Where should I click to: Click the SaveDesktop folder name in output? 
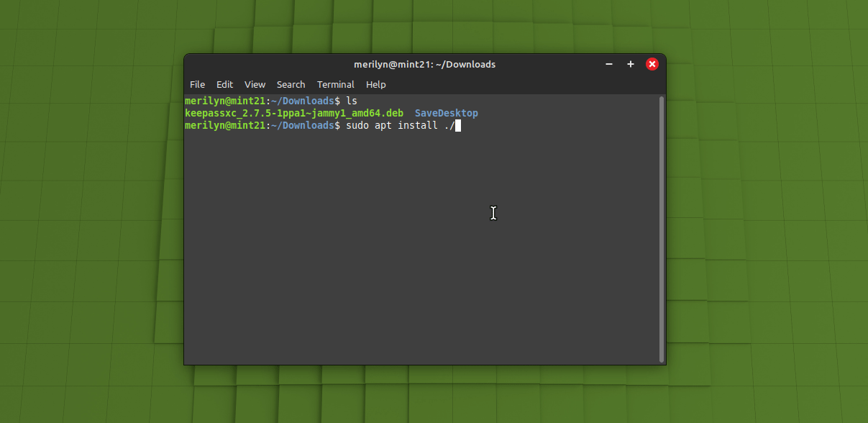point(446,113)
